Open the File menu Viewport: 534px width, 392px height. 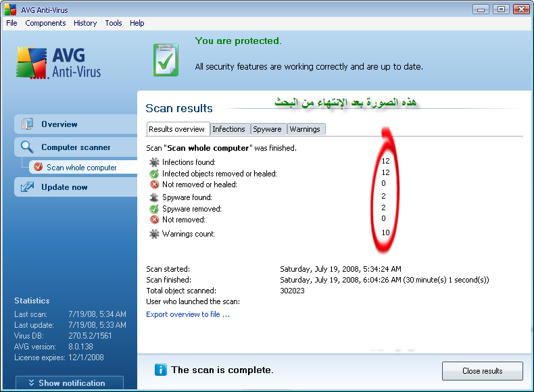coord(11,23)
